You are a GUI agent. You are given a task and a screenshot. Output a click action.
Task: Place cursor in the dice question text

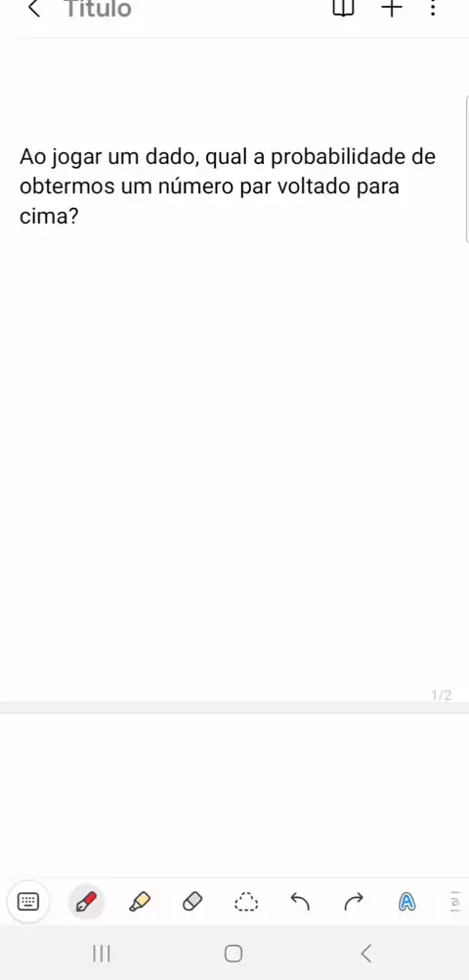click(x=228, y=186)
